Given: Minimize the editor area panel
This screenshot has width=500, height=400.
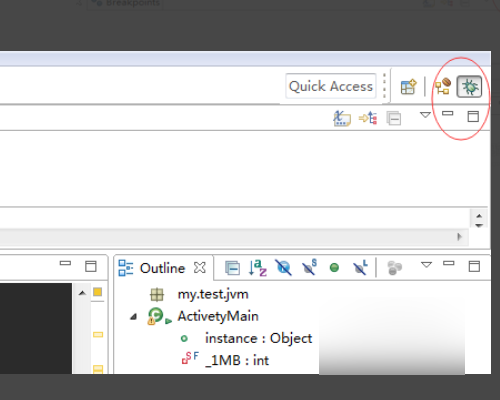Looking at the screenshot, I should pos(65,263).
